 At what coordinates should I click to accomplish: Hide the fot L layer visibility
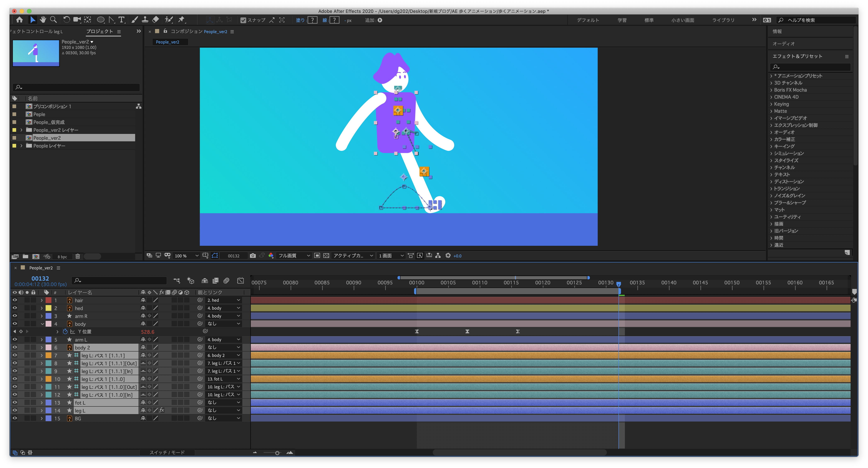pyautogui.click(x=15, y=402)
